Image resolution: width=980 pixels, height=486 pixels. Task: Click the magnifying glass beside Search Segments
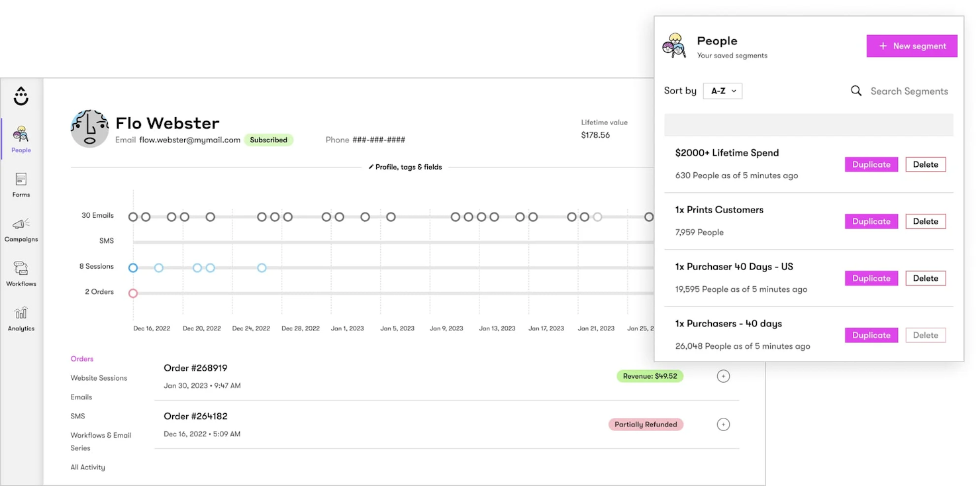click(856, 91)
